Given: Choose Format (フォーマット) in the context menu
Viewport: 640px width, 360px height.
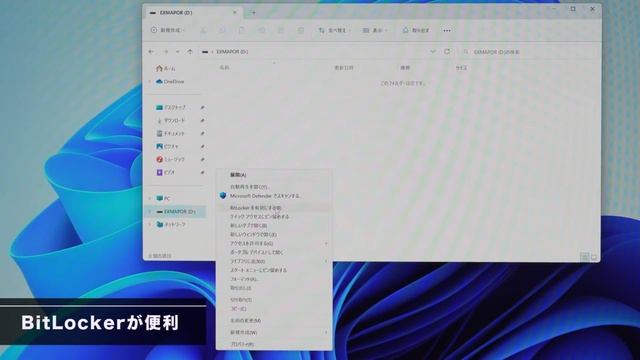Looking at the screenshot, I should pos(274,279).
